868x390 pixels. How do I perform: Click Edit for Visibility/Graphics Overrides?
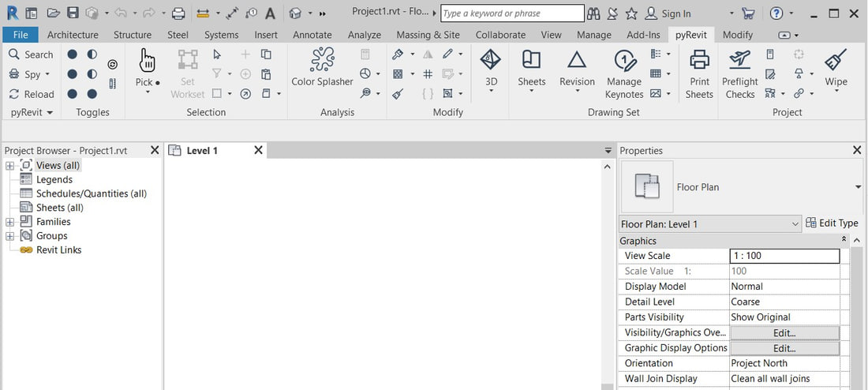point(784,333)
